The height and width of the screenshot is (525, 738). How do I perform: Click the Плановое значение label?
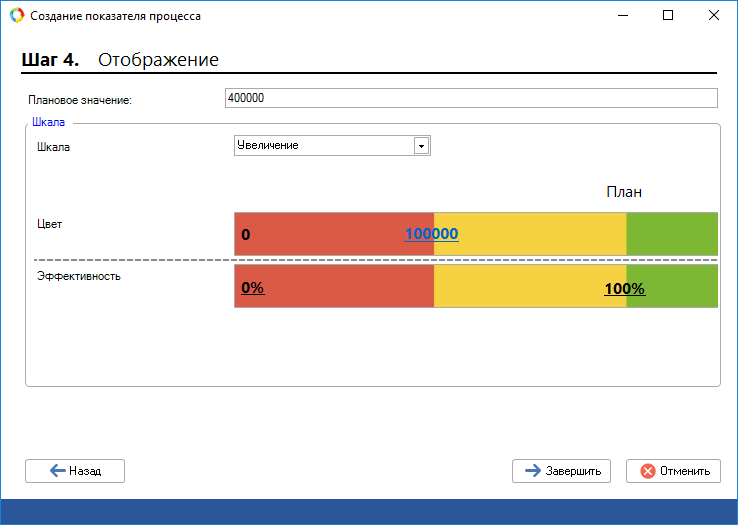point(80,100)
